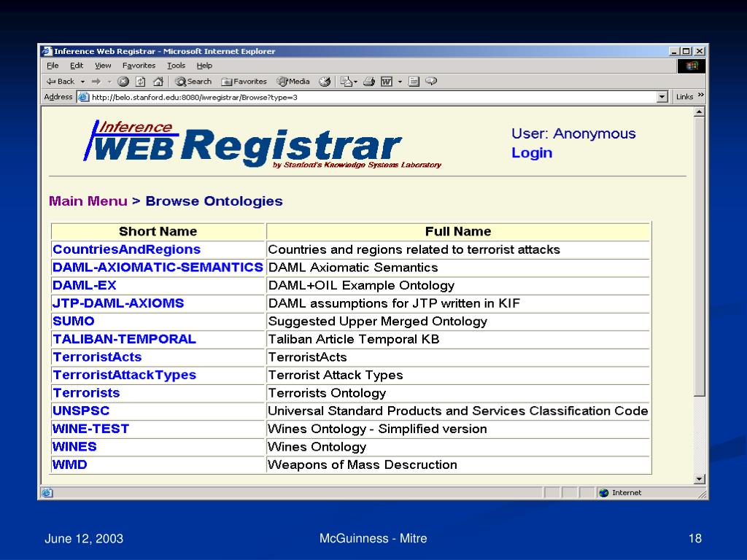Image resolution: width=747 pixels, height=560 pixels.
Task: Open the DAML-EX ontology link
Action: click(x=85, y=285)
